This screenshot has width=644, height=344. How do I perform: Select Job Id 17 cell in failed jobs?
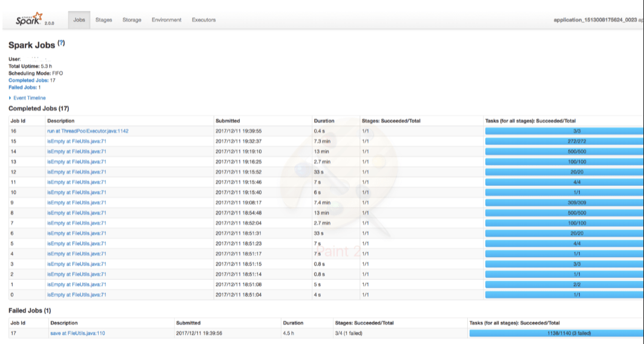tap(13, 333)
